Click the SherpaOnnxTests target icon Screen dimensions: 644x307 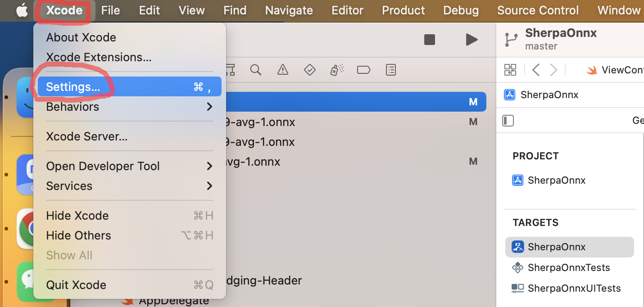tap(518, 268)
